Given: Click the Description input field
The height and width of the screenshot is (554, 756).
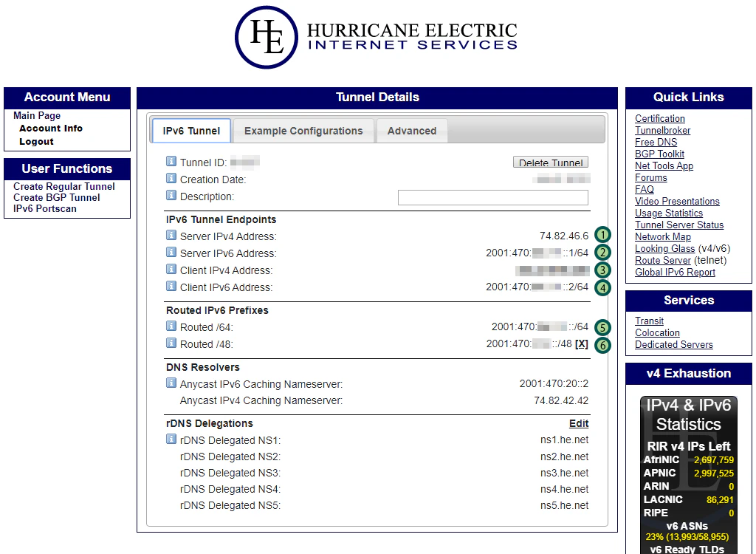Looking at the screenshot, I should coord(492,197).
